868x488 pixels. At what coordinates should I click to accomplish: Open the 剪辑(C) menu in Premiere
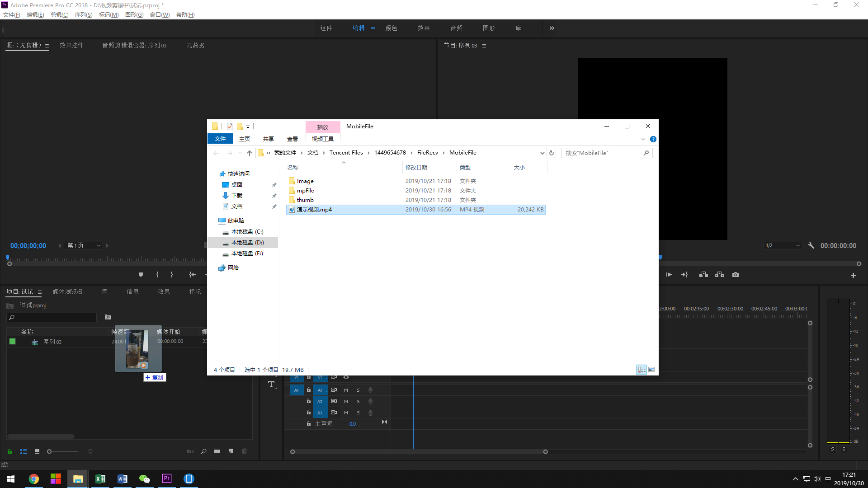[59, 15]
